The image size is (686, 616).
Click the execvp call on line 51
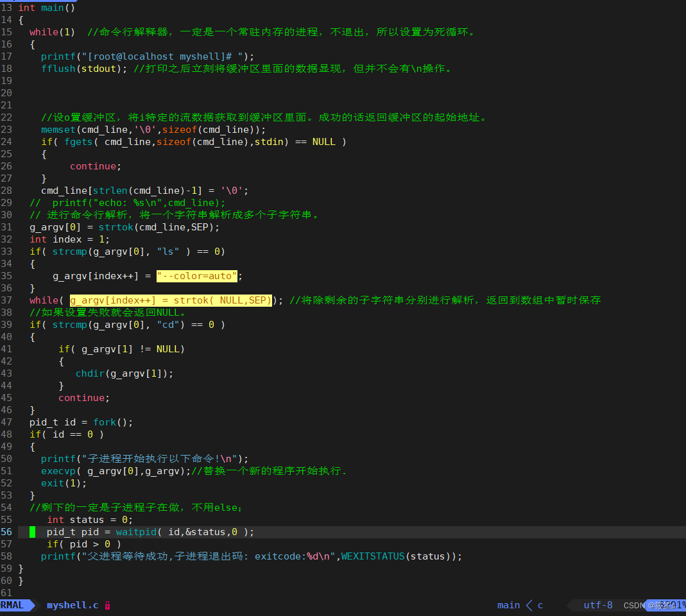tap(116, 471)
